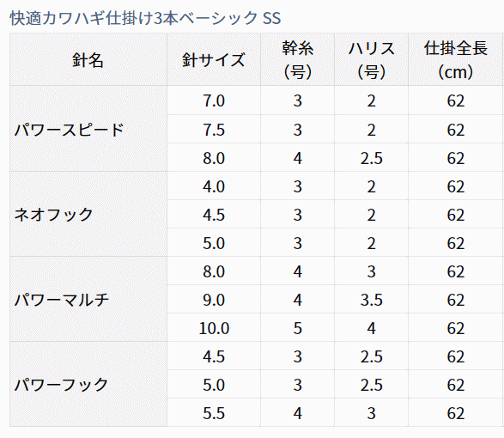Click the 4.0 ネオフック size cell
The height and width of the screenshot is (438, 504).
(x=214, y=186)
